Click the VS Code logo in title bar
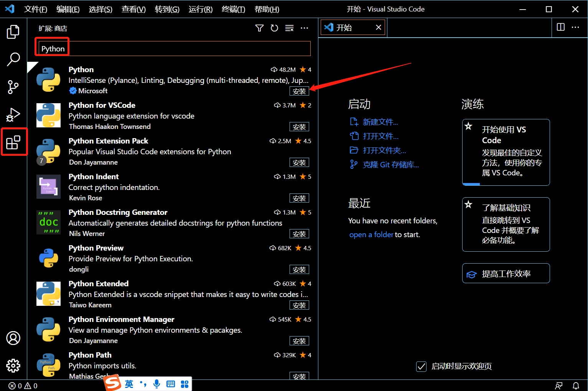Image resolution: width=588 pixels, height=391 pixels. point(10,8)
